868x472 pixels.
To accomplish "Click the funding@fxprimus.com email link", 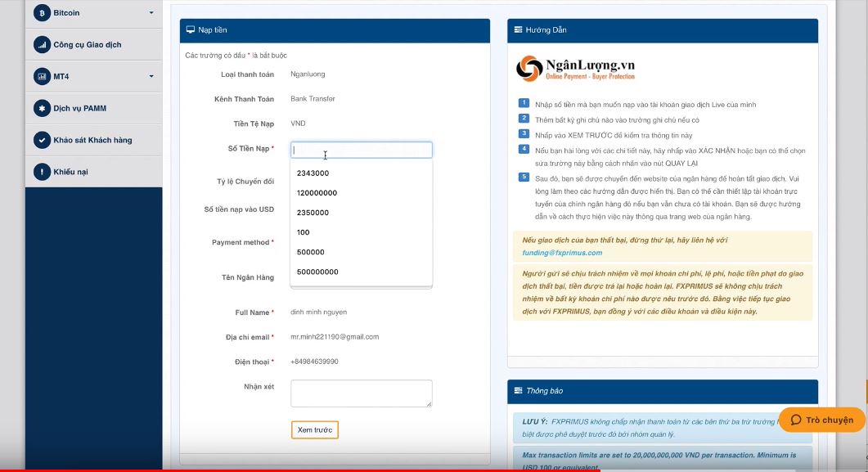I will [x=562, y=252].
